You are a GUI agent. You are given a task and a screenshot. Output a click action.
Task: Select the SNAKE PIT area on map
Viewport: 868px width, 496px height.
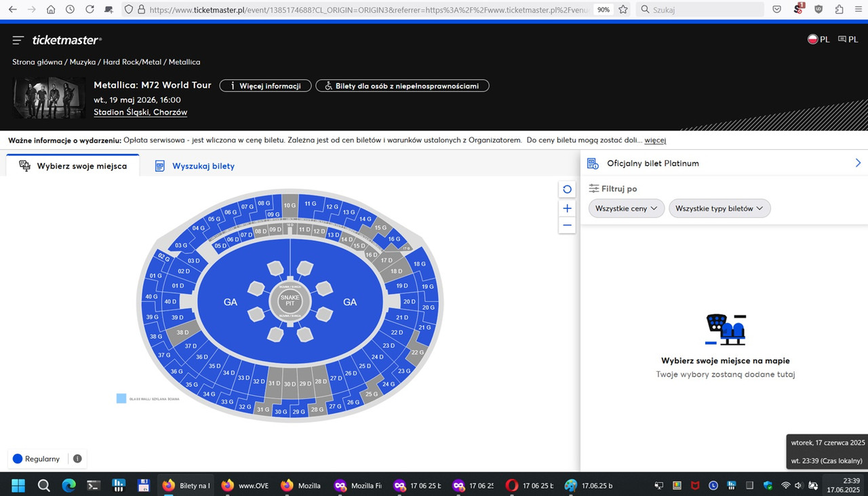[x=290, y=302]
